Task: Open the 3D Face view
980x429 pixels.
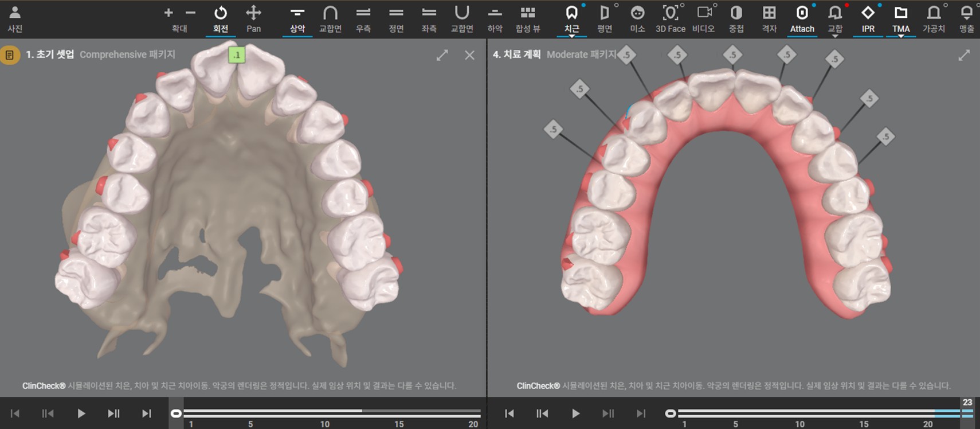Action: tap(670, 19)
